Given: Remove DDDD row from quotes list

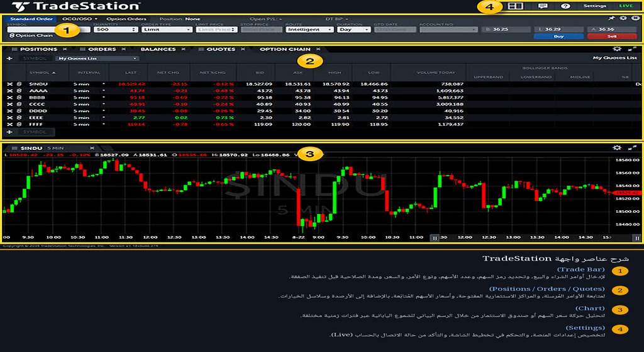Looking at the screenshot, I should click(10, 111).
